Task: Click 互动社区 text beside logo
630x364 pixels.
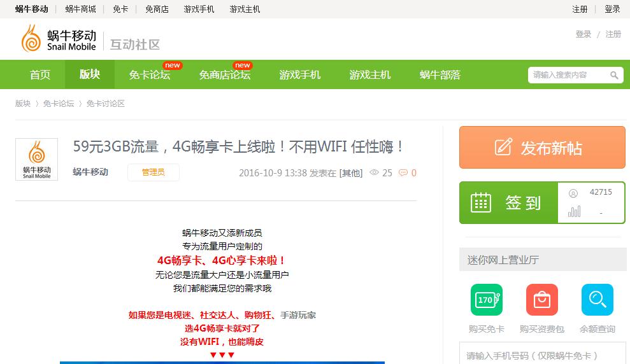Action: 135,45
